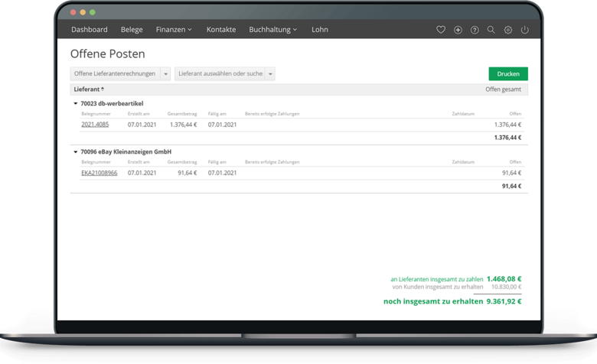The width and height of the screenshot is (597, 364).
Task: Open invoice link 2021.4085
Action: point(96,125)
